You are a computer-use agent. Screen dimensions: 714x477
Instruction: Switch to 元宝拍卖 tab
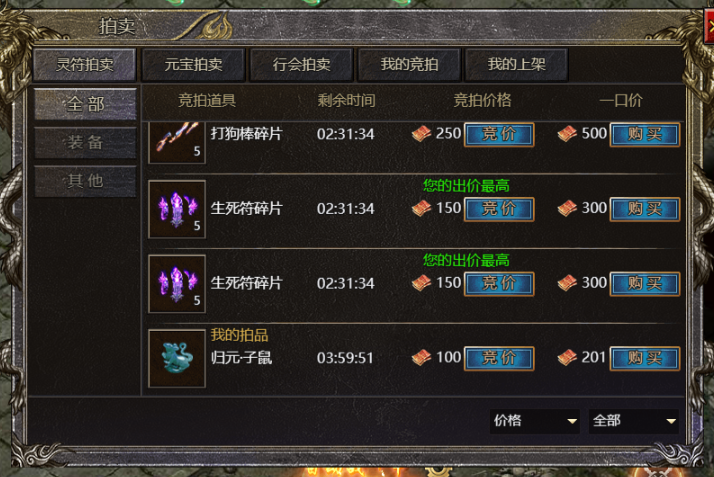pyautogui.click(x=194, y=65)
